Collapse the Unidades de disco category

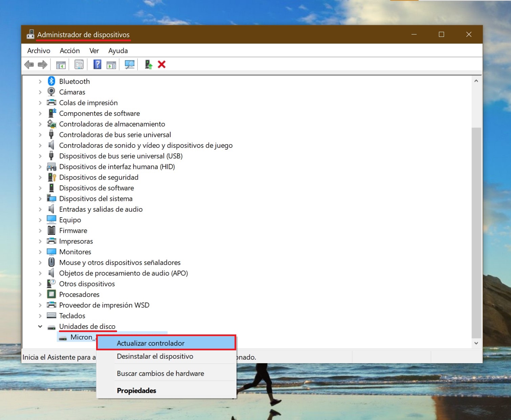coord(40,326)
